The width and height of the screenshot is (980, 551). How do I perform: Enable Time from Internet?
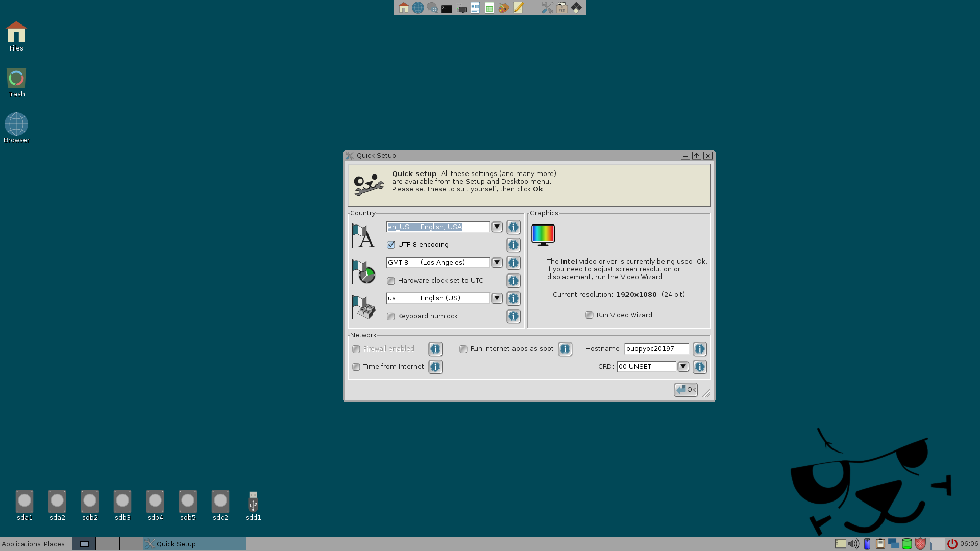tap(356, 367)
